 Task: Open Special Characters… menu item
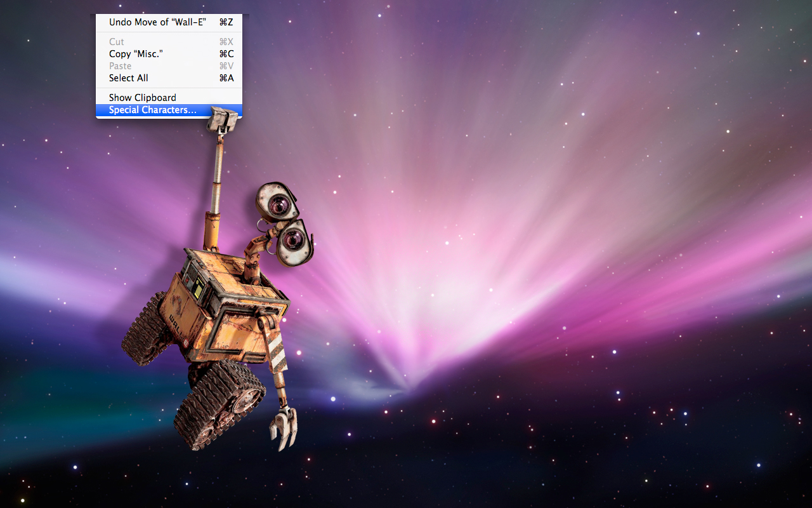[x=169, y=110]
